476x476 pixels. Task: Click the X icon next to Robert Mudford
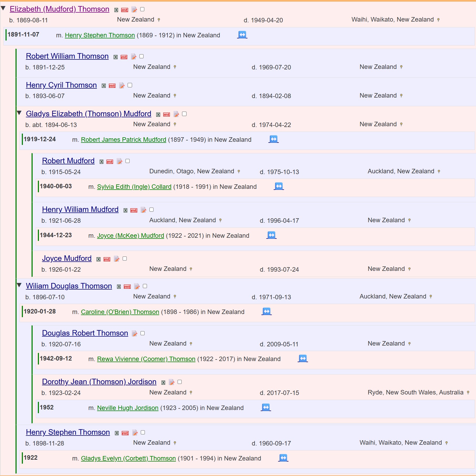click(102, 161)
